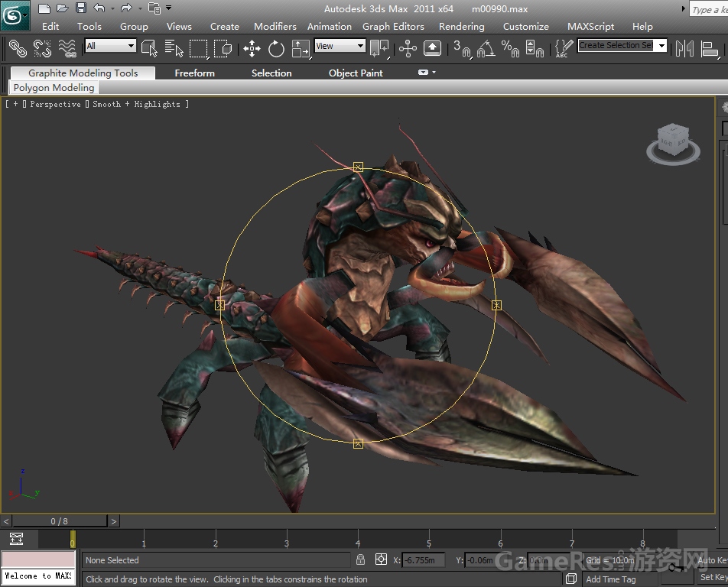Step time slider back one frame
728x587 pixels.
6,521
